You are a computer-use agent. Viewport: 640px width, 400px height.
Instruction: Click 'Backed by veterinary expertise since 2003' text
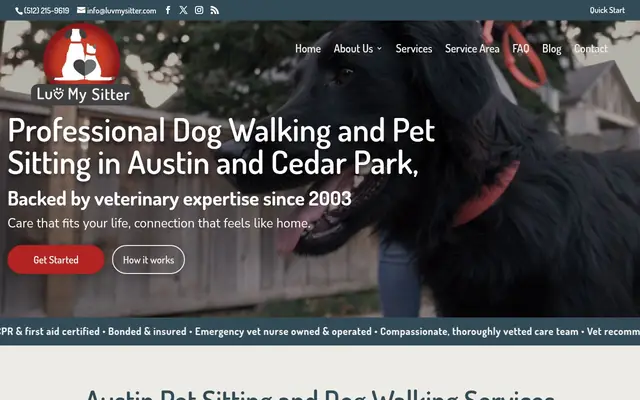click(x=179, y=199)
